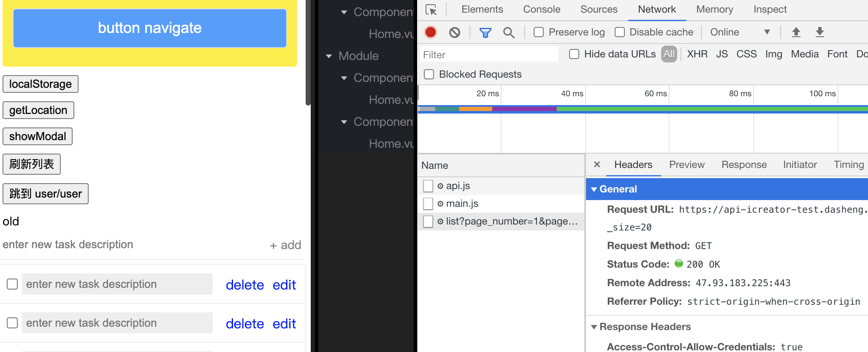Image resolution: width=868 pixels, height=352 pixels.
Task: Select the Network tab
Action: (x=657, y=9)
